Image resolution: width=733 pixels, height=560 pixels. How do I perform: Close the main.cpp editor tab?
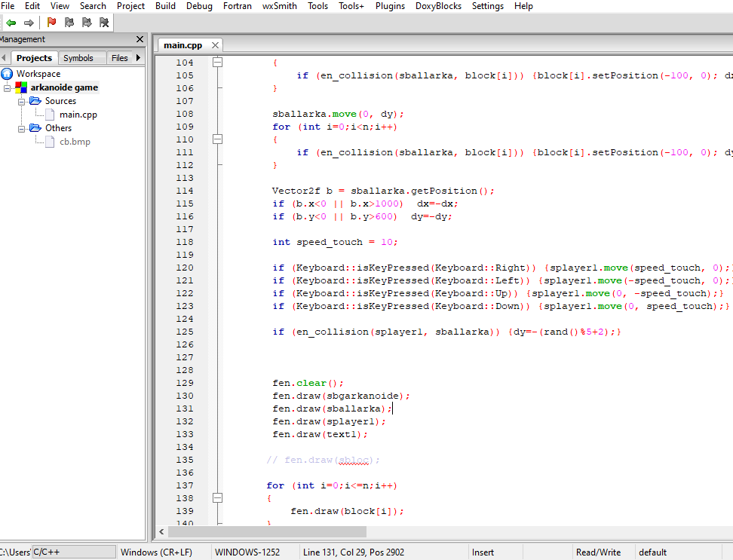tap(215, 45)
